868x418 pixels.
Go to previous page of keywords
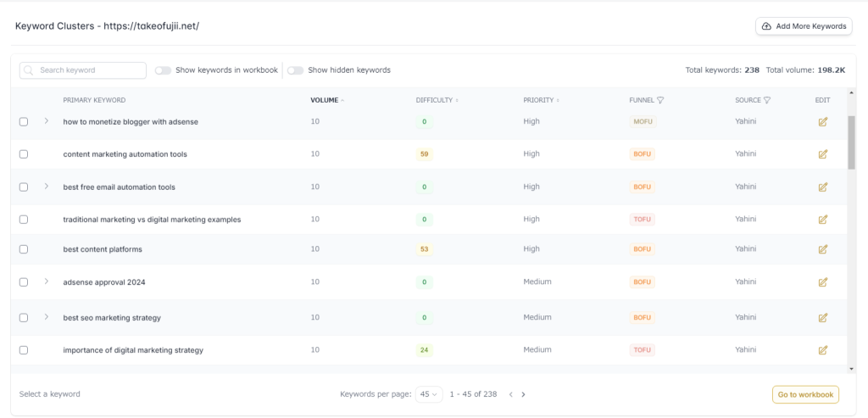click(x=510, y=395)
